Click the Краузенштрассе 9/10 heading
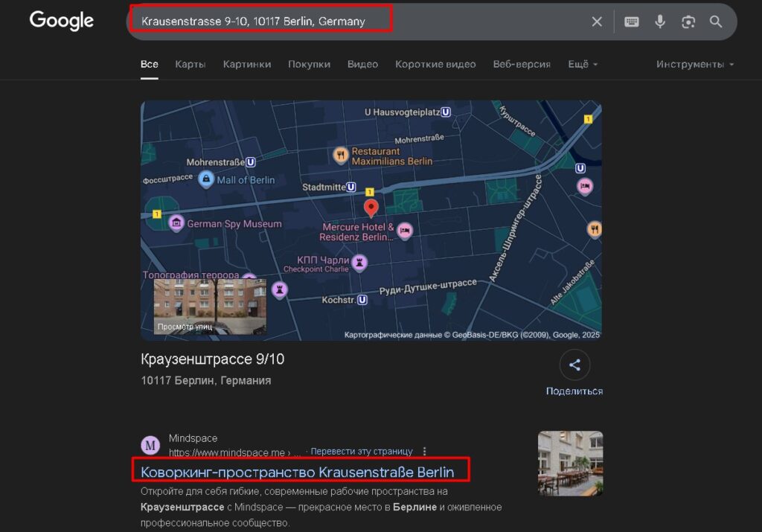762x532 pixels. [212, 359]
